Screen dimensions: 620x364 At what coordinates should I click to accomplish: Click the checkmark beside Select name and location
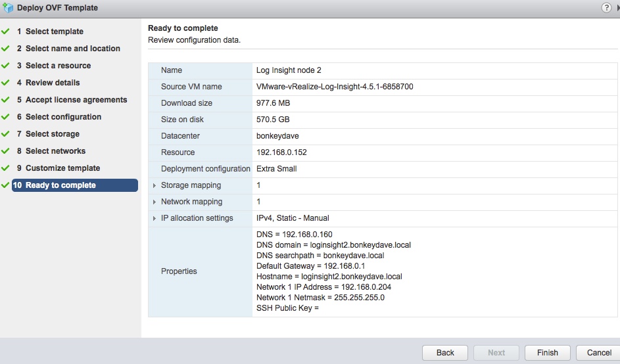5,48
